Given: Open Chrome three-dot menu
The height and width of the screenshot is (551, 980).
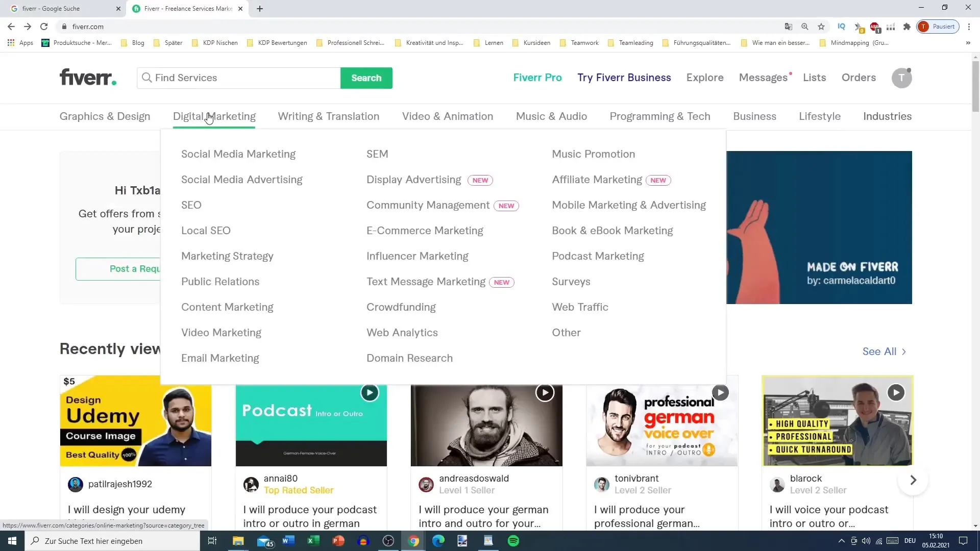Looking at the screenshot, I should (969, 27).
